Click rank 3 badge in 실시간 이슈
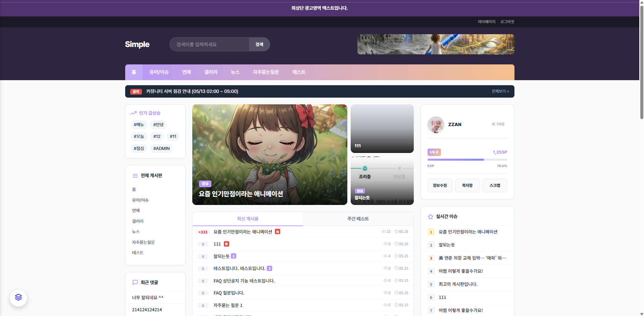644x316 pixels. (431, 258)
